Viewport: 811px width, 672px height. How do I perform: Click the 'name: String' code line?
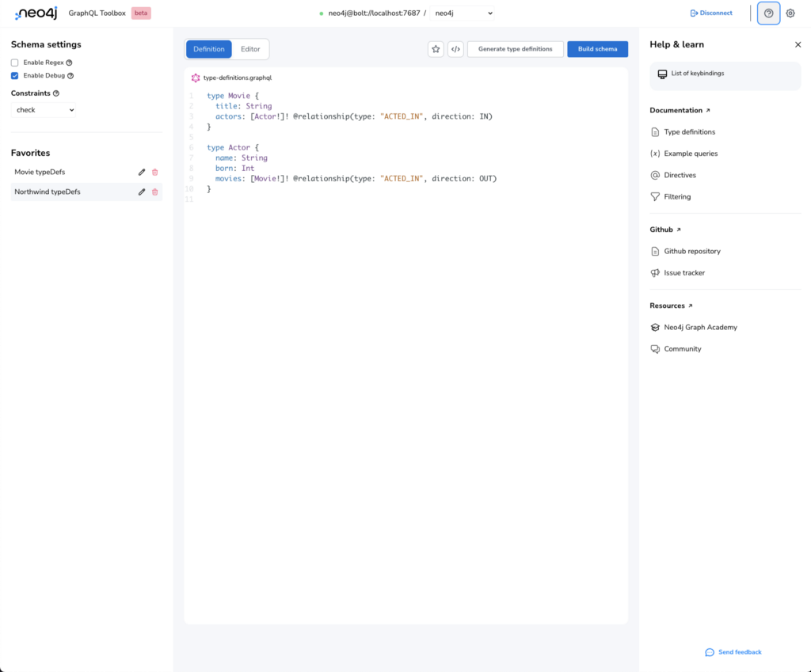(242, 158)
